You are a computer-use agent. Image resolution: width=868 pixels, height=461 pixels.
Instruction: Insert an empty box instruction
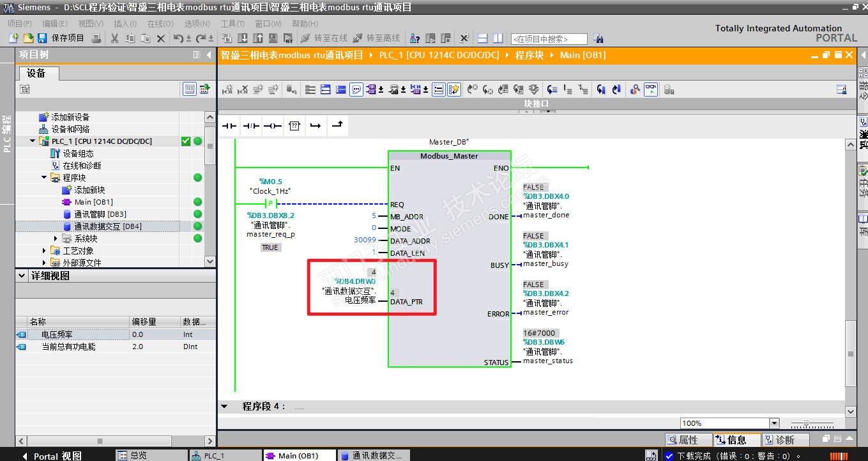(x=294, y=126)
